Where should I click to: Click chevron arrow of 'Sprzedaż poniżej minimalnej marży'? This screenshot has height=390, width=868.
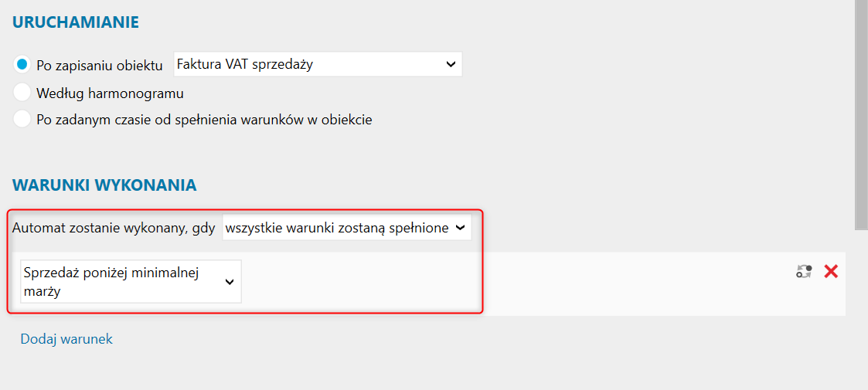[x=230, y=282]
